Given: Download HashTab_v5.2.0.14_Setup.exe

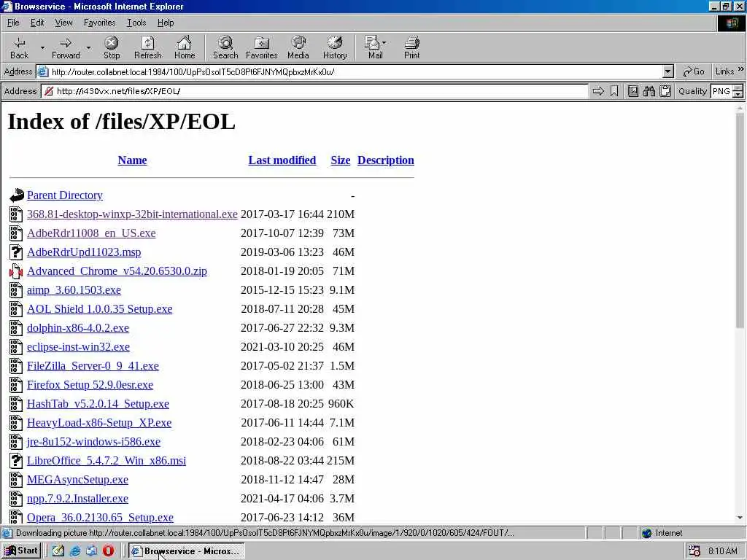Looking at the screenshot, I should 98,404.
